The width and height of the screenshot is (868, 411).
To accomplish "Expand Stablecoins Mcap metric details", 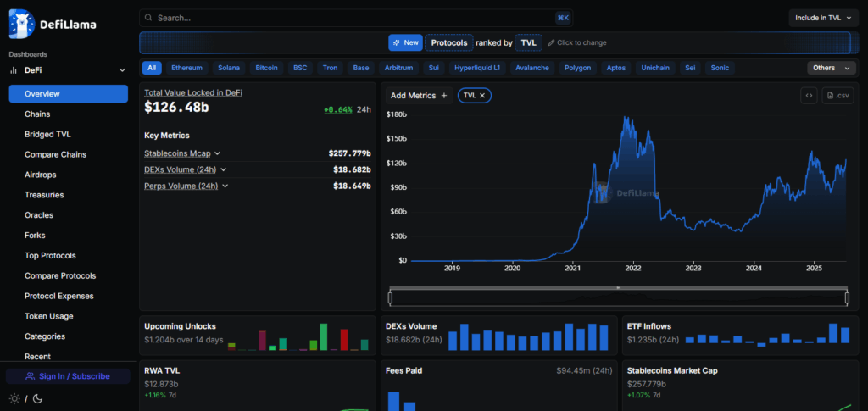I will tap(217, 153).
